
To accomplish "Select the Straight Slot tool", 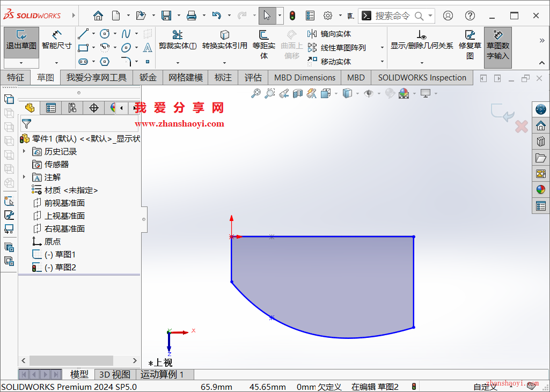I will click(83, 62).
